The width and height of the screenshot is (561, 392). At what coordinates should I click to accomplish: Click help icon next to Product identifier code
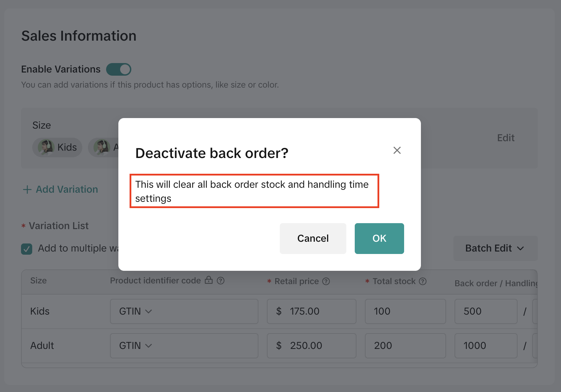(x=221, y=281)
